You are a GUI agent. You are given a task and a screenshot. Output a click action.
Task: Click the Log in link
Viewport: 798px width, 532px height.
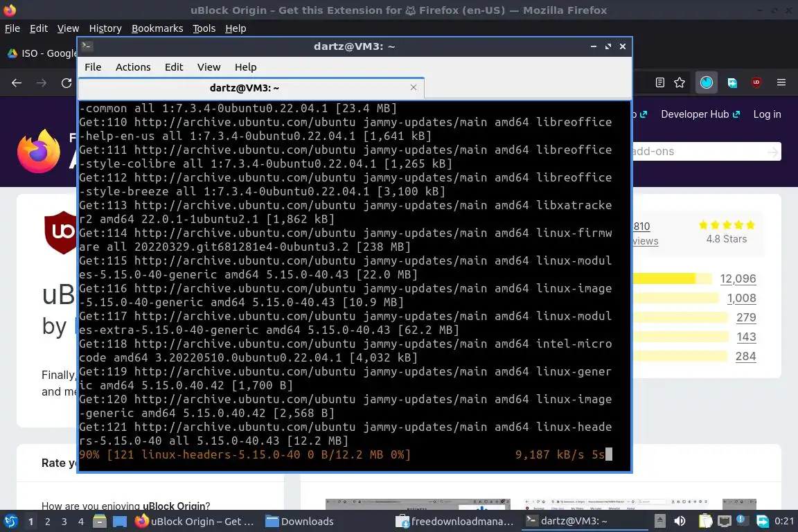(767, 114)
